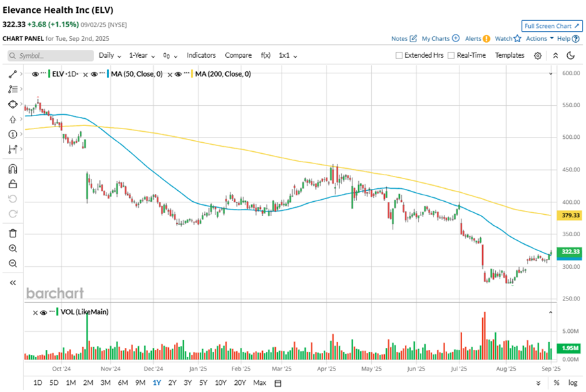Collapse the toolbar with double-chevron up

(555, 56)
